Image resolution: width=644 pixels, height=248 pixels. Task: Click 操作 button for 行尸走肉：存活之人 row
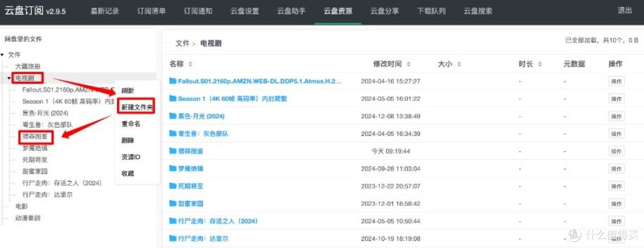(x=617, y=221)
